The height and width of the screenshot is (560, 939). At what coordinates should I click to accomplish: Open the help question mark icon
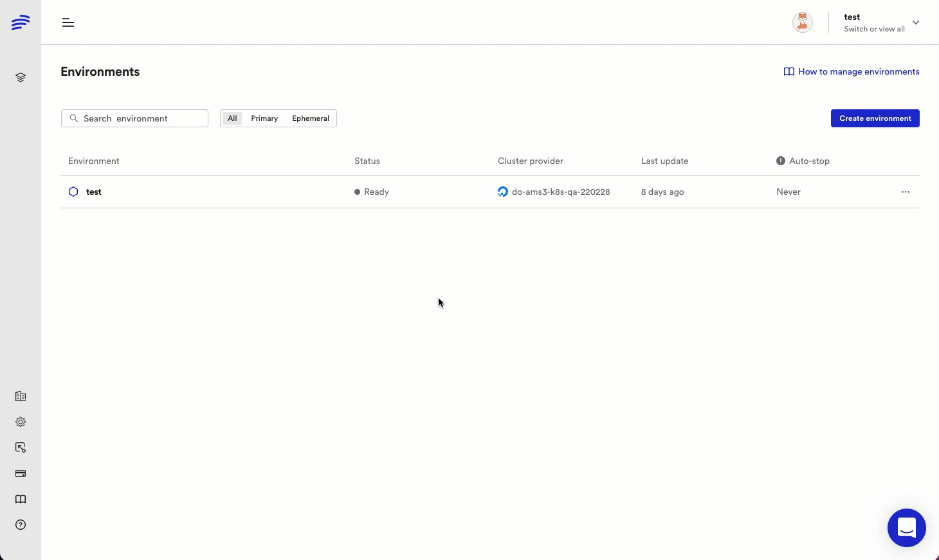point(21,525)
